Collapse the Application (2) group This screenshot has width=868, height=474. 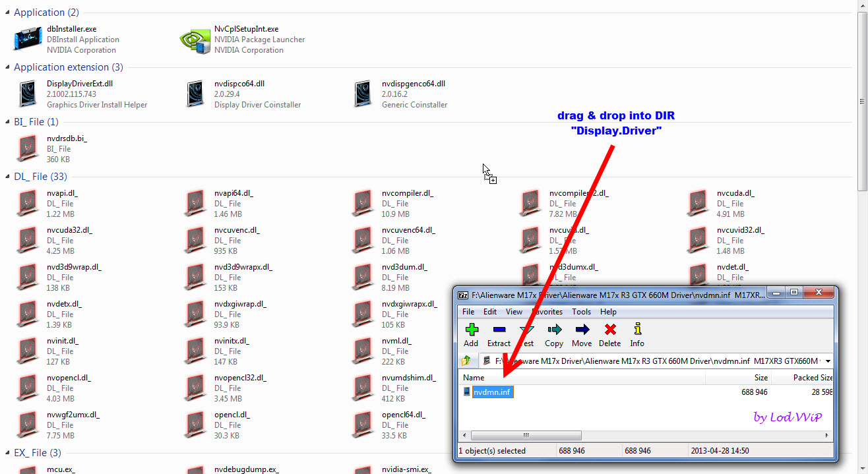tap(8, 13)
